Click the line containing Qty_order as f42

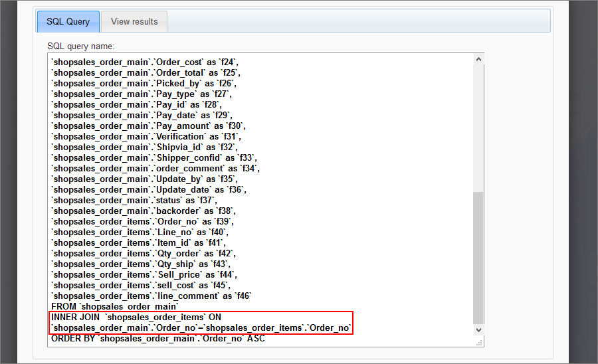click(144, 254)
